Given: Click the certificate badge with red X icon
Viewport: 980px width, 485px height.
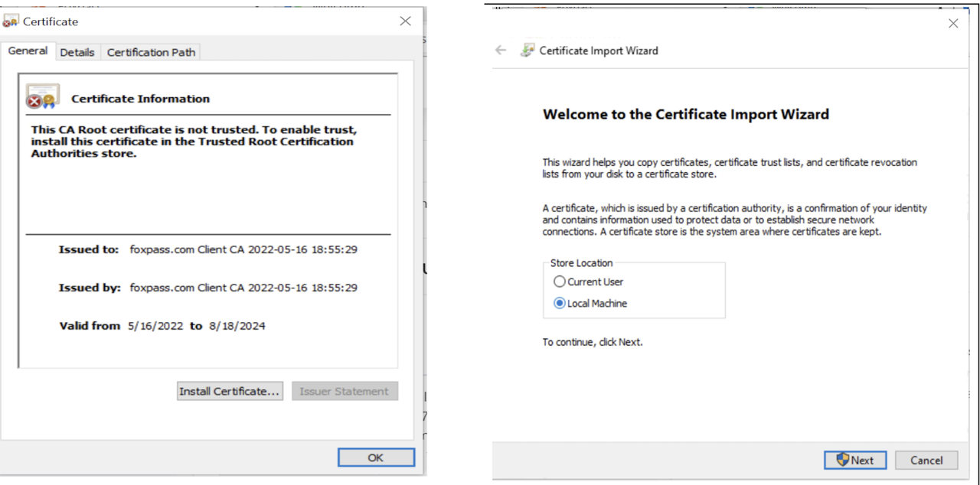Looking at the screenshot, I should (42, 96).
